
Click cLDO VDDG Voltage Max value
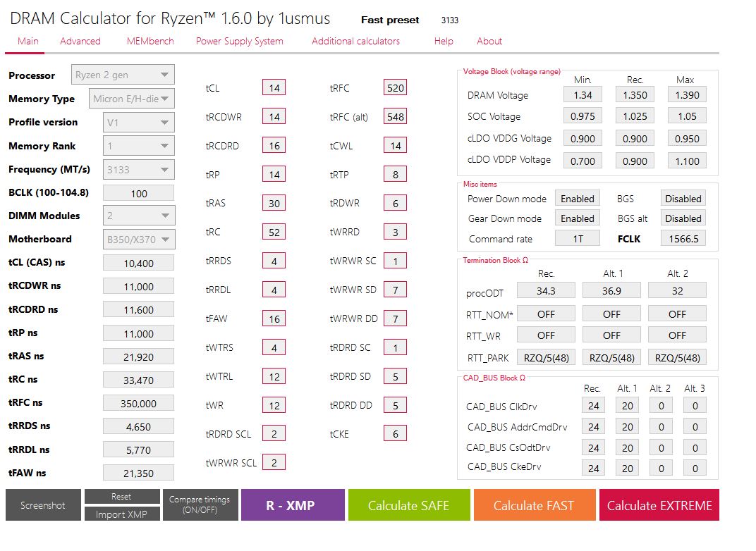click(x=687, y=139)
